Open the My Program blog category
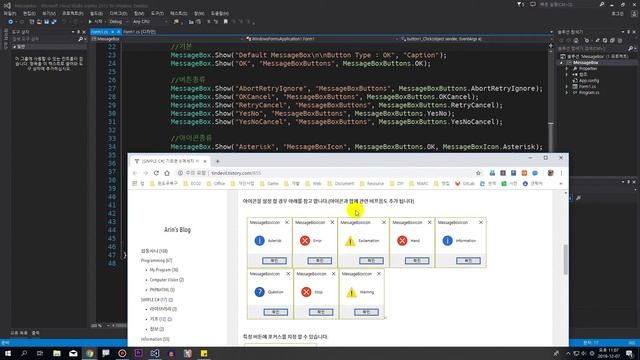The width and height of the screenshot is (640, 360). 164,270
